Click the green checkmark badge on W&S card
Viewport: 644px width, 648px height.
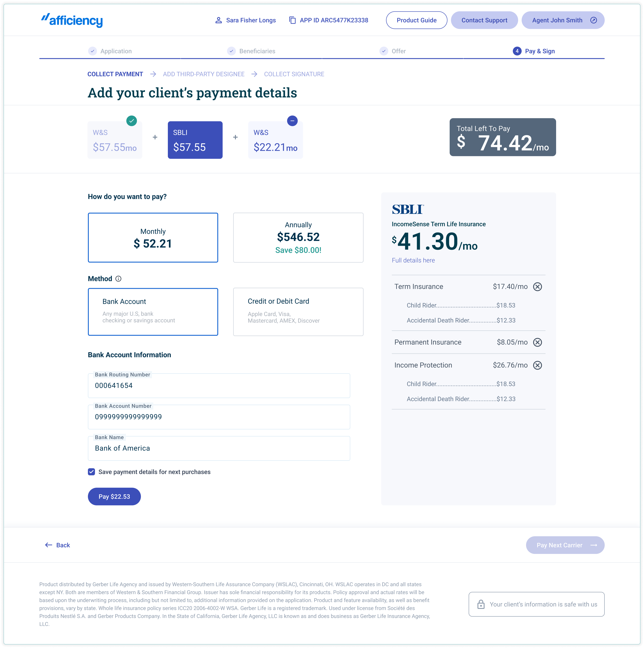point(132,121)
